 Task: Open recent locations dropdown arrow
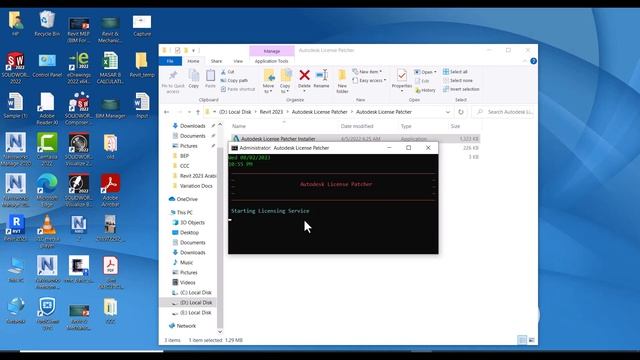(189, 112)
